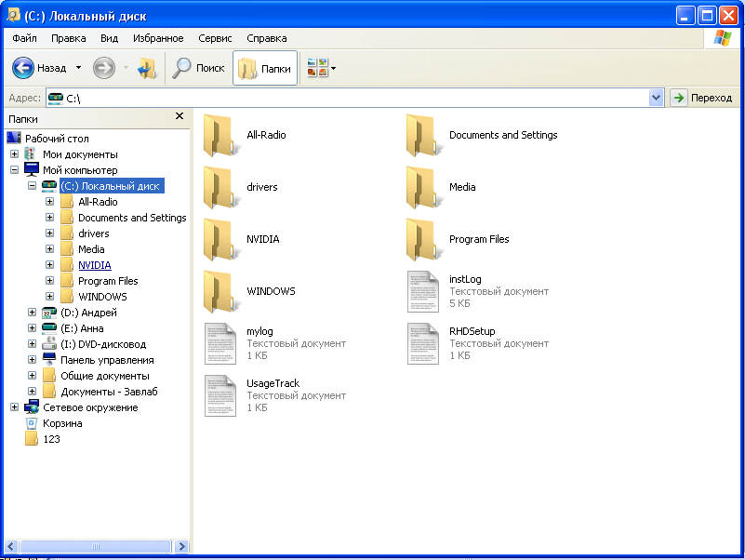Image resolution: width=745 pixels, height=560 pixels.
Task: Collapse Мой компьютер in the tree
Action: 14,169
